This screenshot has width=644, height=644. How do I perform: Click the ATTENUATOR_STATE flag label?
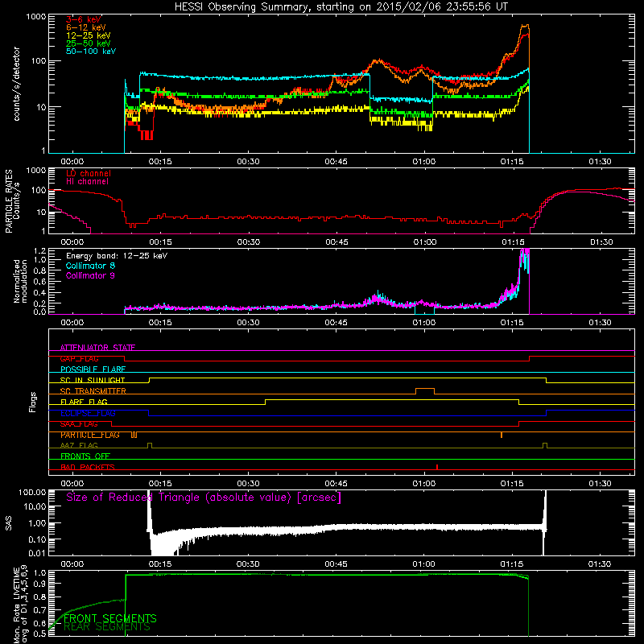(x=97, y=348)
